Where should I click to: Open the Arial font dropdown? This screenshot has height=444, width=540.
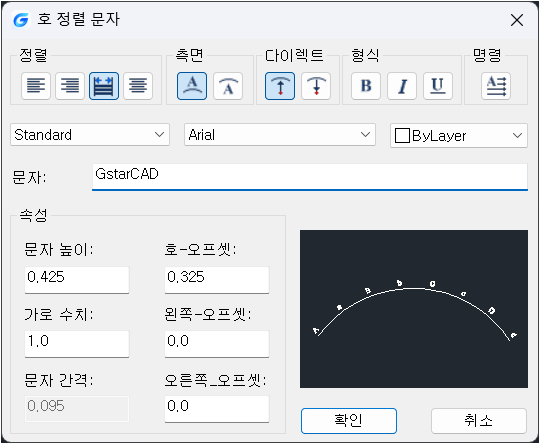click(280, 135)
